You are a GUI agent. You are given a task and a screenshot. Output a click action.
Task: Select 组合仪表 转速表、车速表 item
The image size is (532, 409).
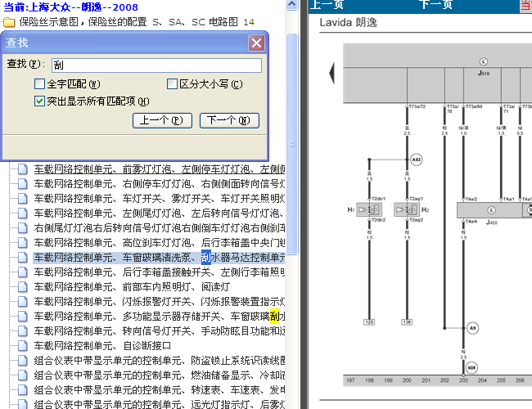pyautogui.click(x=159, y=390)
